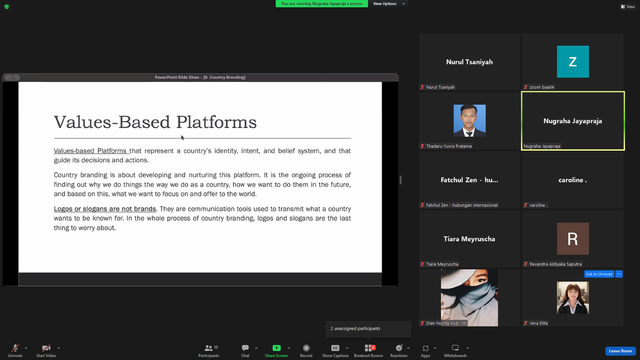Open caption options arrow beside Show Captions
Screen dimensions: 640x360
click(x=347, y=348)
